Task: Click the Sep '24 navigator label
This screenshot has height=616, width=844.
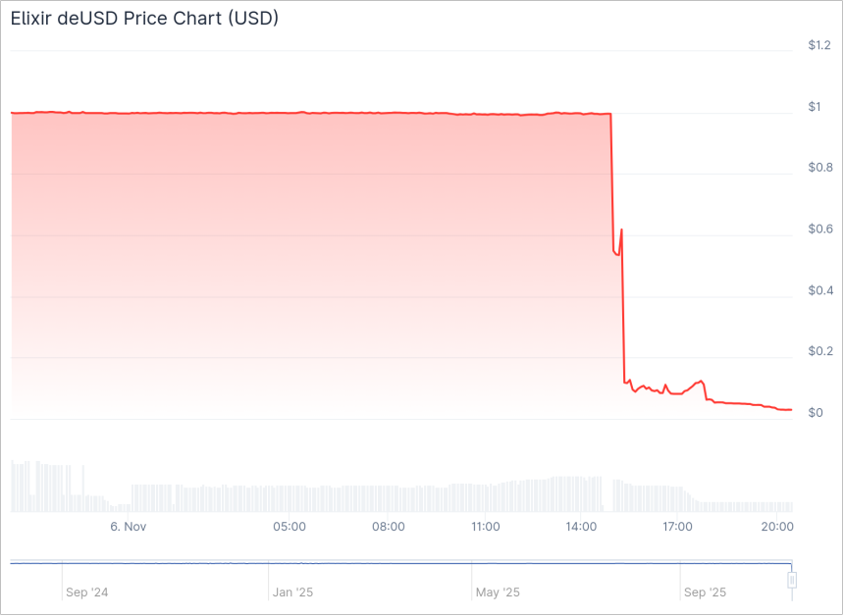Action: pos(87,592)
